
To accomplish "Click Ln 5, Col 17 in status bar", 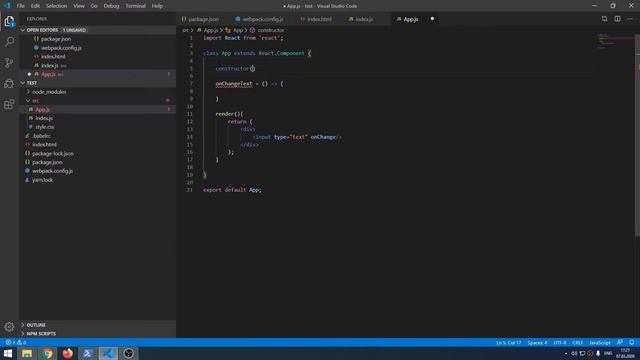I will (509, 342).
